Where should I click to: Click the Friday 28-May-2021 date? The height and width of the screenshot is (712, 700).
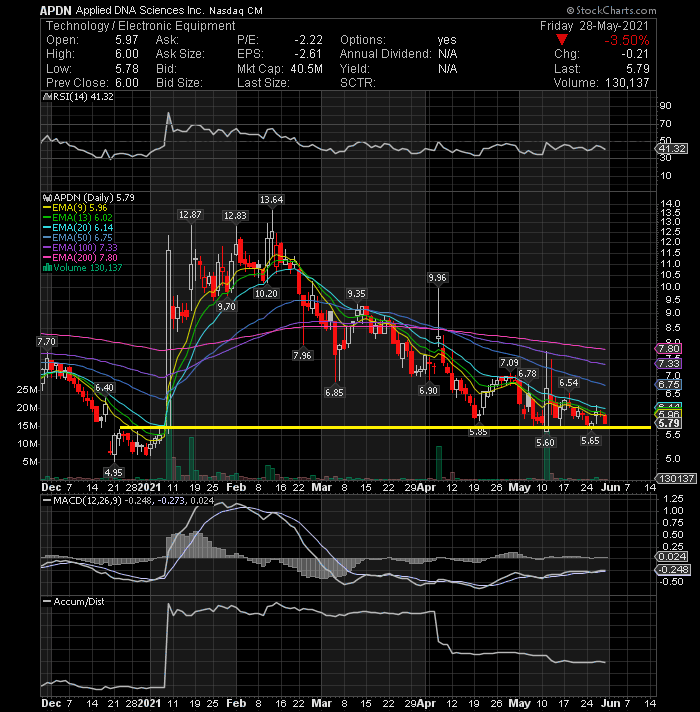click(x=594, y=26)
